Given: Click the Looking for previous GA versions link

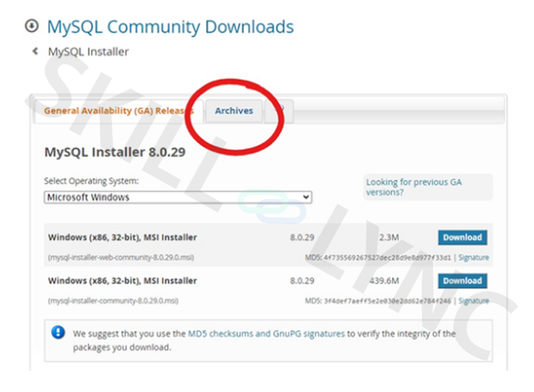Looking at the screenshot, I should (x=413, y=187).
